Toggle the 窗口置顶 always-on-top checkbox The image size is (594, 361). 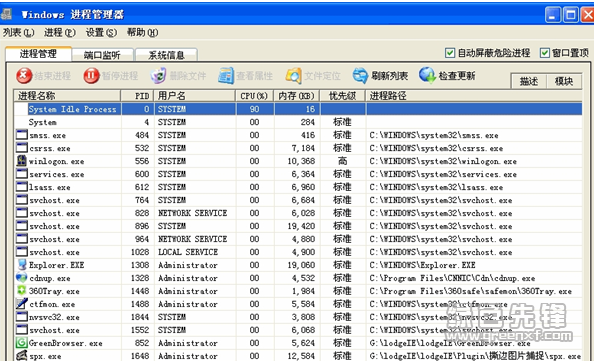[x=544, y=53]
